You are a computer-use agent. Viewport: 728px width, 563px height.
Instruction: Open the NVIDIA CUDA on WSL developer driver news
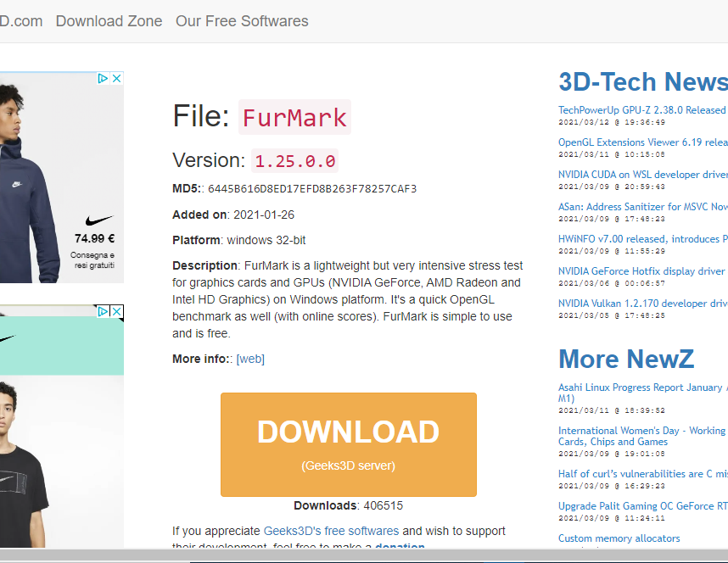(x=643, y=175)
